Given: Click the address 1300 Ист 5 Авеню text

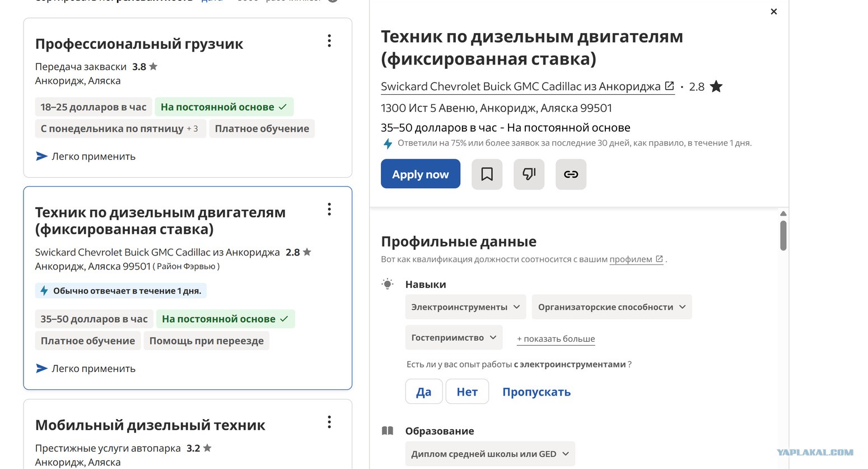Looking at the screenshot, I should point(496,108).
